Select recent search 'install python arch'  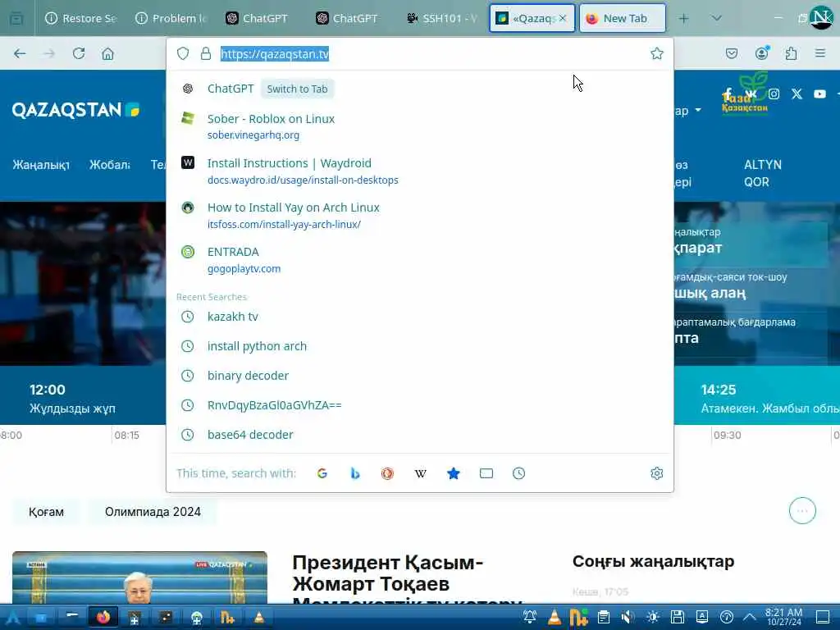click(x=419, y=346)
